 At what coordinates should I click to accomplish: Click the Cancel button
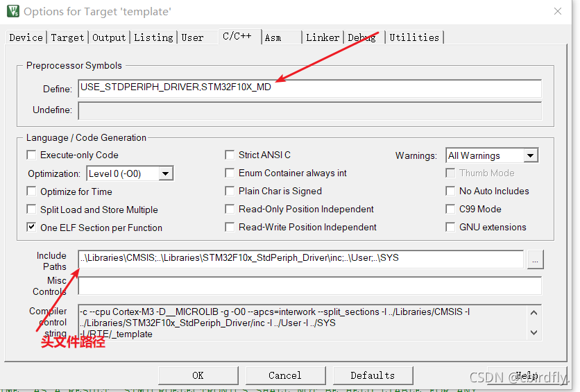[x=286, y=375]
